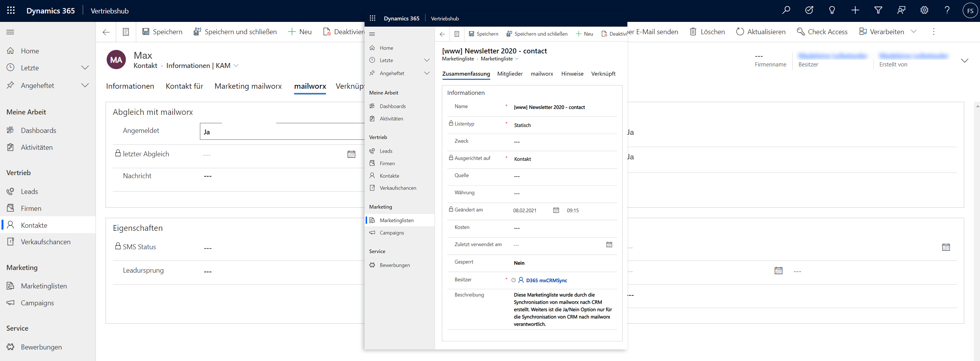This screenshot has width=980, height=361.
Task: Open the app launcher in the Max contact window
Action: pos(11,10)
